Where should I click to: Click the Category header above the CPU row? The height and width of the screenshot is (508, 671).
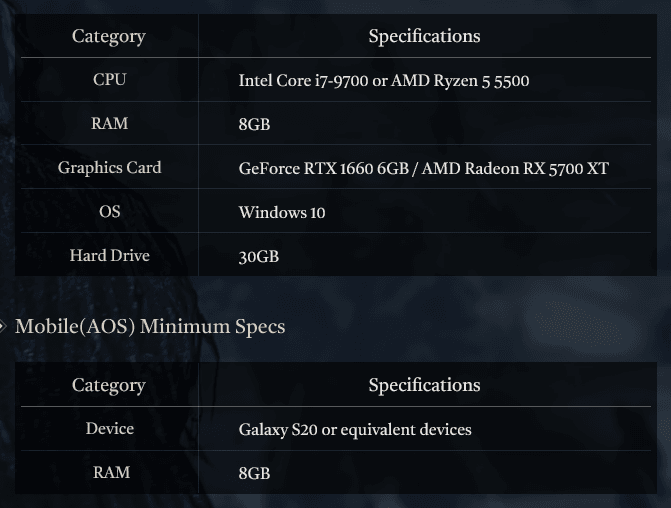point(109,37)
